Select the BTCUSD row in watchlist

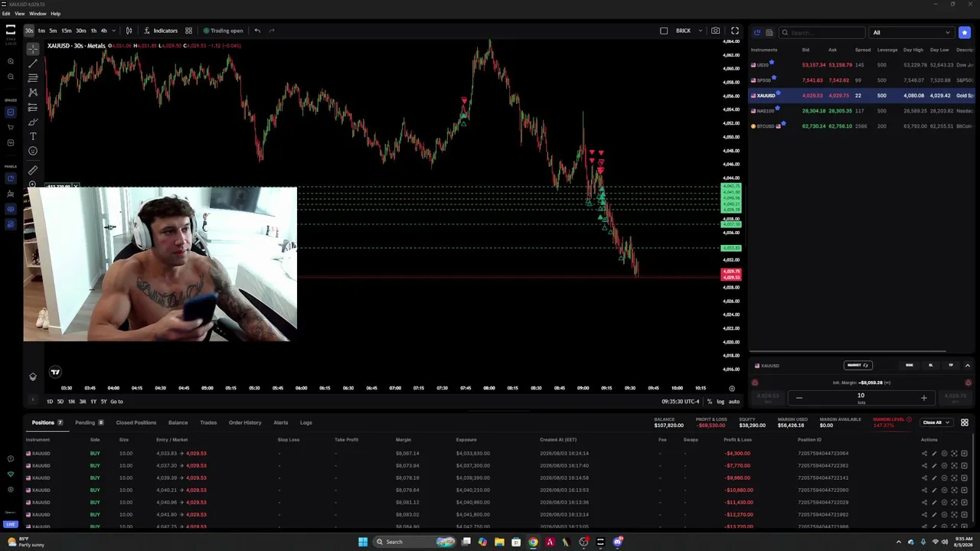(861, 126)
